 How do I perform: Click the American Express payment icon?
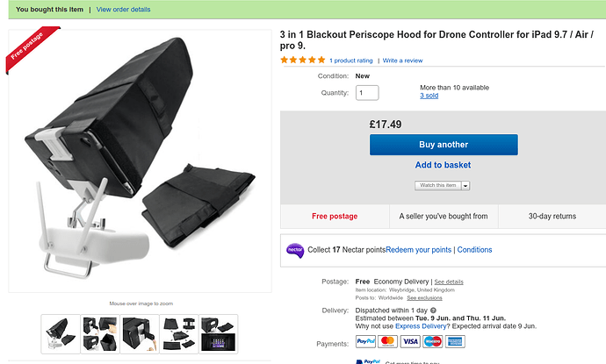click(x=455, y=342)
